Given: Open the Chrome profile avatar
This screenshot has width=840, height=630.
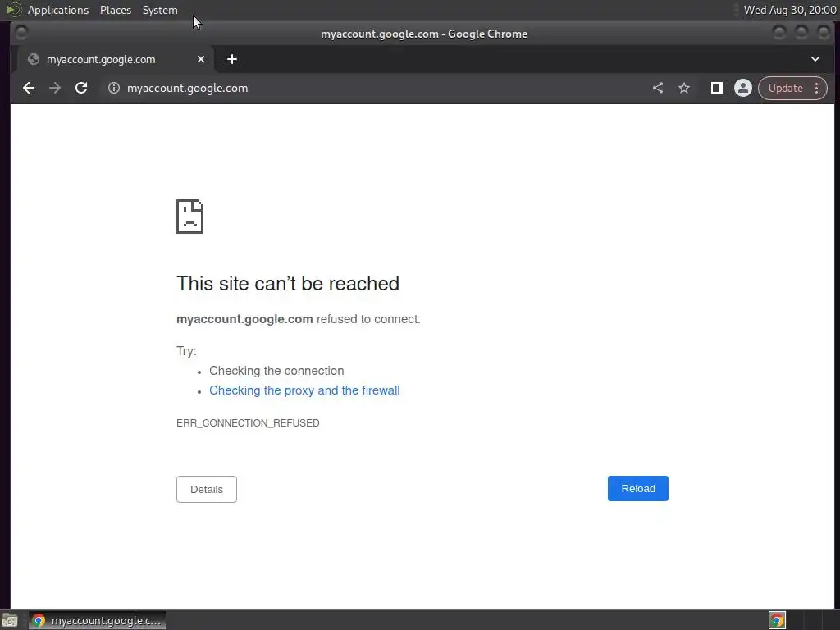Looking at the screenshot, I should coord(743,88).
